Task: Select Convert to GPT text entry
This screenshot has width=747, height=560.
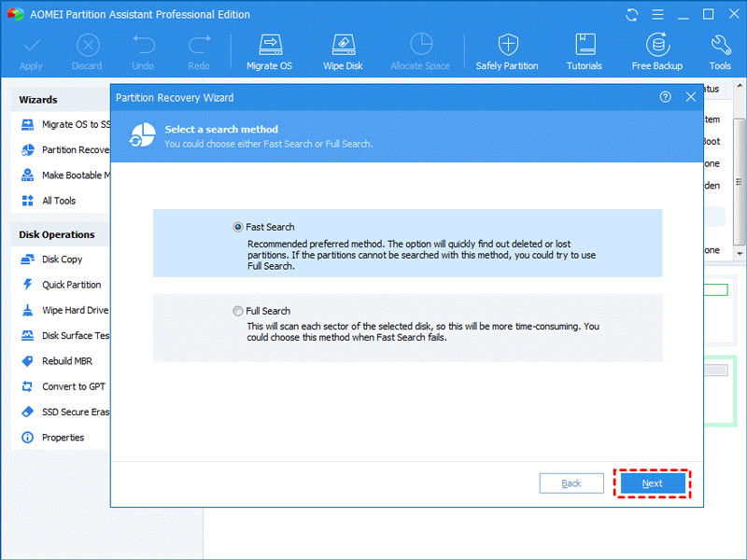Action: coord(74,386)
